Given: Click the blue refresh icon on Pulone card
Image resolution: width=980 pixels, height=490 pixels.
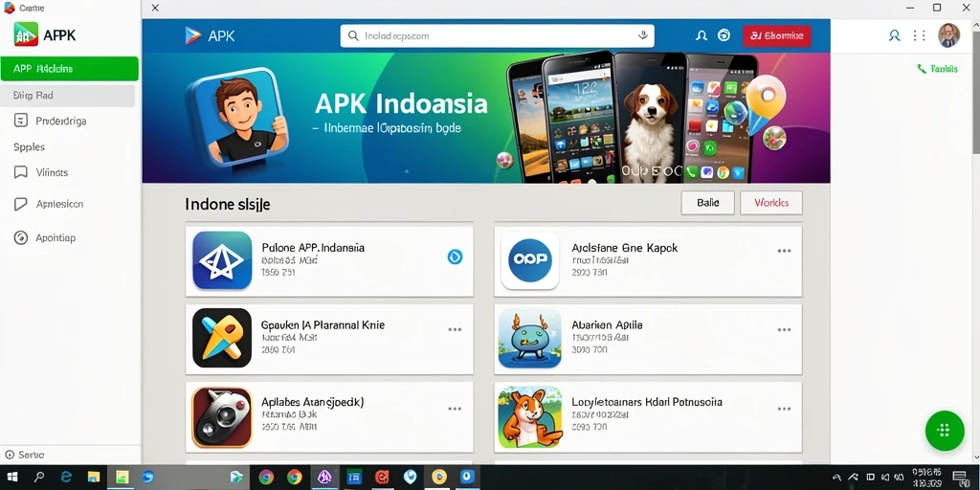Looking at the screenshot, I should tap(455, 256).
